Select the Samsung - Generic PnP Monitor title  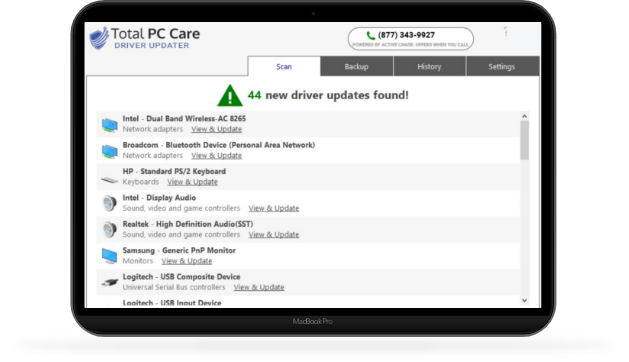(x=179, y=250)
